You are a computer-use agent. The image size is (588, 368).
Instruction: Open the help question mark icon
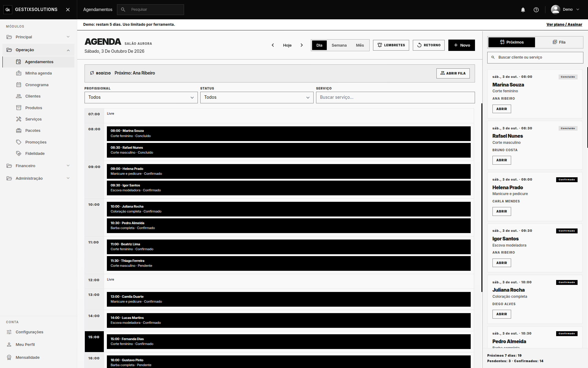click(x=536, y=10)
